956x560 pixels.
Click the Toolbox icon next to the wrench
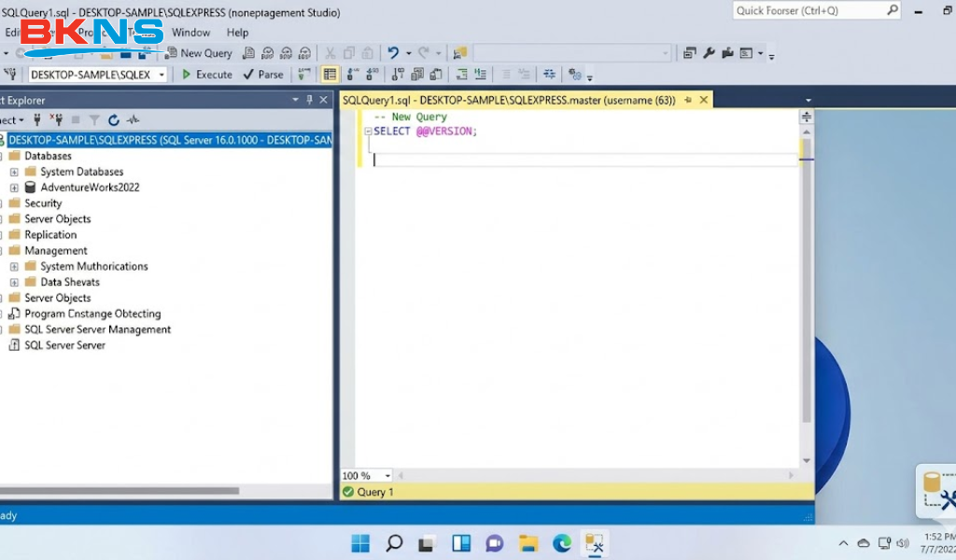(727, 53)
